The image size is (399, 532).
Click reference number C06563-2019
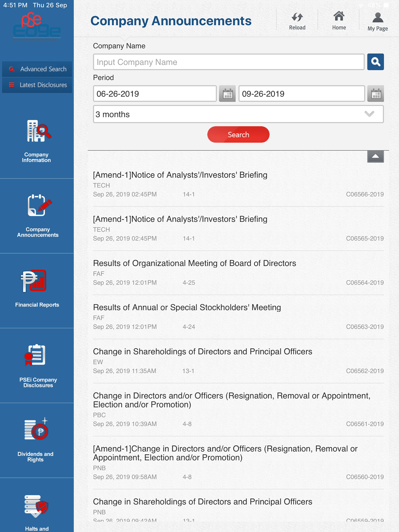click(x=365, y=327)
